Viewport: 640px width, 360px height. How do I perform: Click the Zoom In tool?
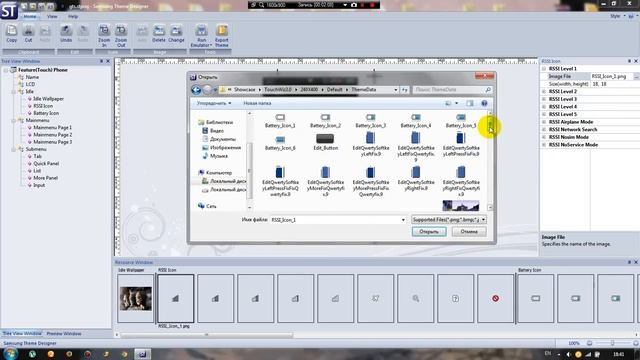click(104, 36)
